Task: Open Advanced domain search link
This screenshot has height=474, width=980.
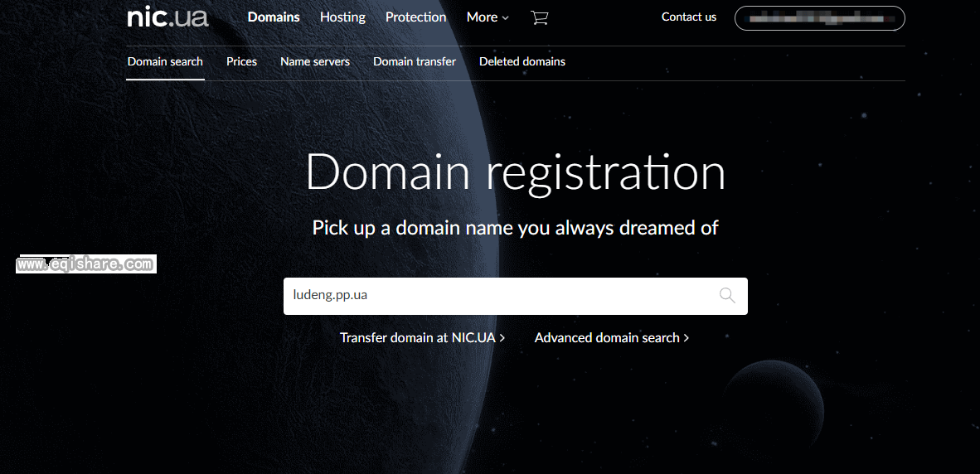Action: [611, 338]
